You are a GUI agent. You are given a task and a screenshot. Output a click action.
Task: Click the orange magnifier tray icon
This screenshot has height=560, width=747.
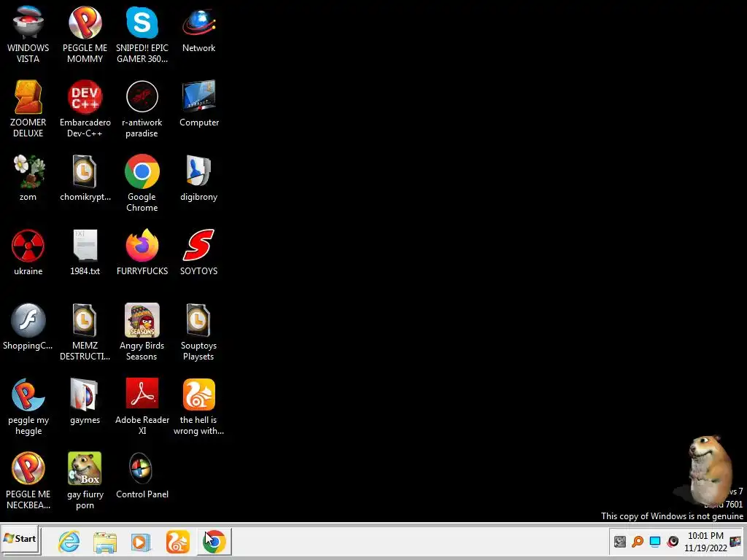[x=638, y=542]
